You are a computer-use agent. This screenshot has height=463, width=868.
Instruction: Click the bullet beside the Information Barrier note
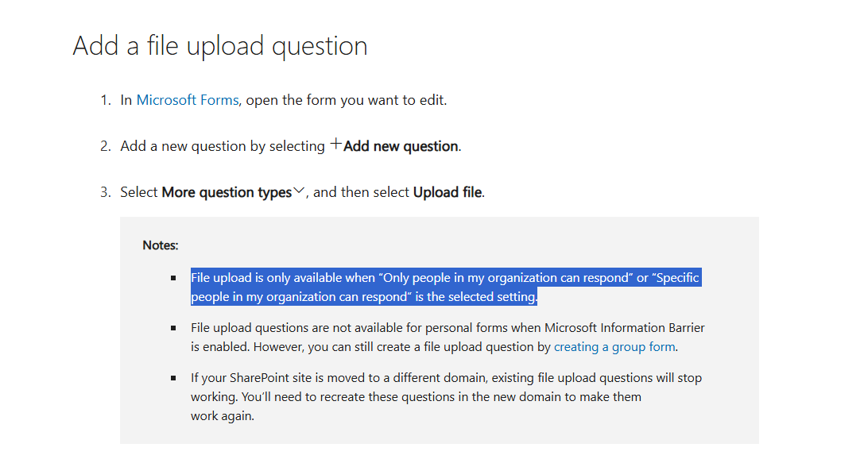[x=173, y=328]
